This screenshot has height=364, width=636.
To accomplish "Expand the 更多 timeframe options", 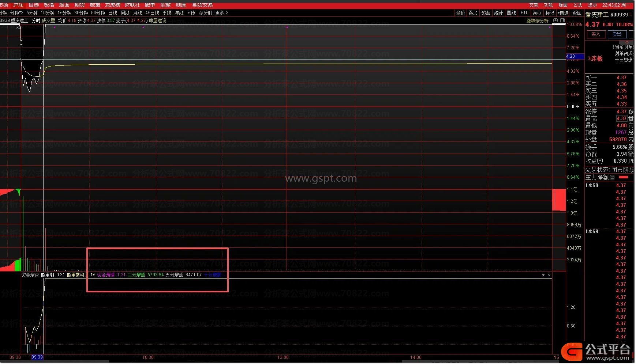I will pos(221,13).
